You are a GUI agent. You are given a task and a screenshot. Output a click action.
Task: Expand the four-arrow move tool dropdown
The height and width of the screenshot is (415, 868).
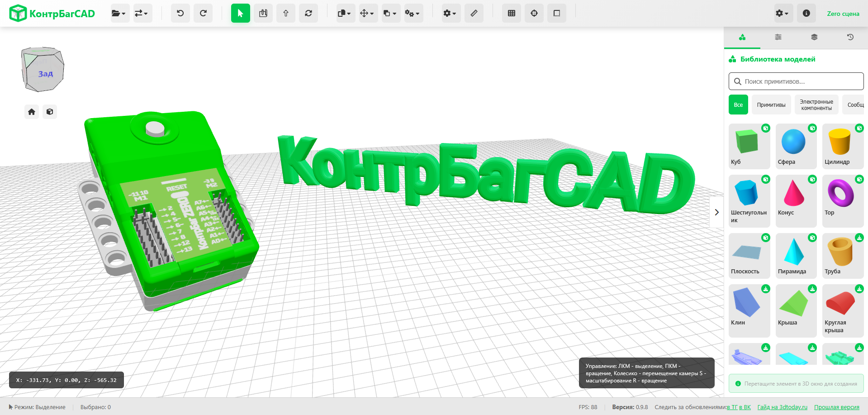tap(367, 13)
